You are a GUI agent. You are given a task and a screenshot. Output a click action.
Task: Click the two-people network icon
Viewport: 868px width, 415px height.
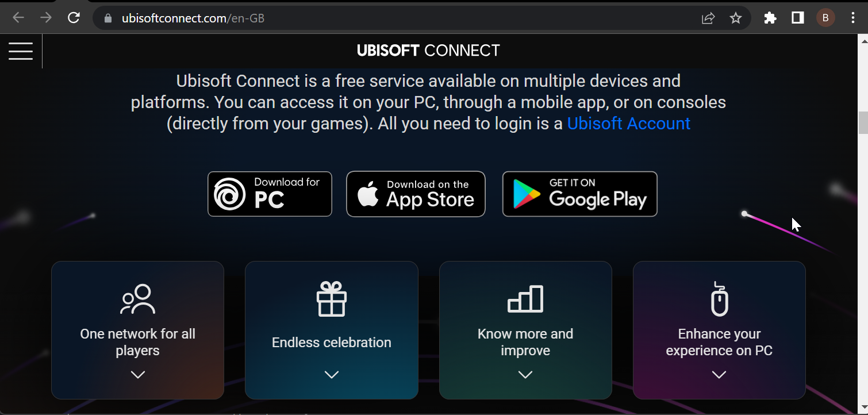pos(137,299)
